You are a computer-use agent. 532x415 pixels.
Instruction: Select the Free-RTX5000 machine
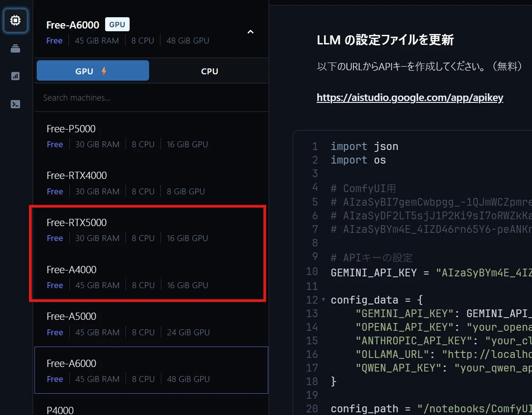(x=151, y=230)
